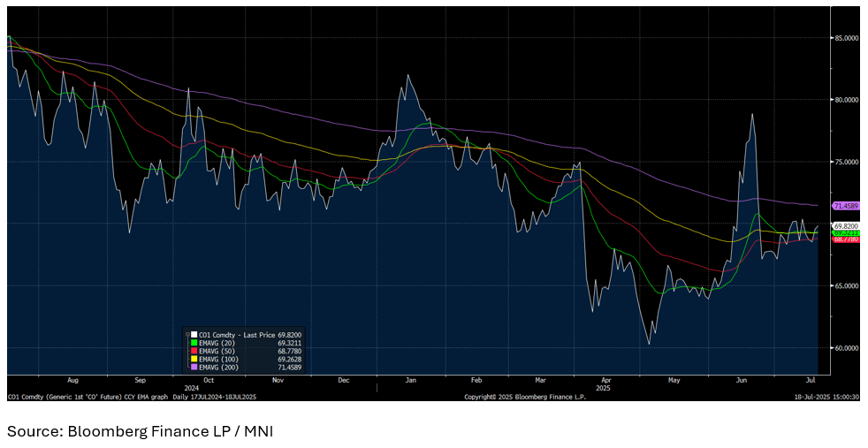This screenshot has width=868, height=448.
Task: Click the purple 71.4589 axis price tag
Action: coord(847,205)
